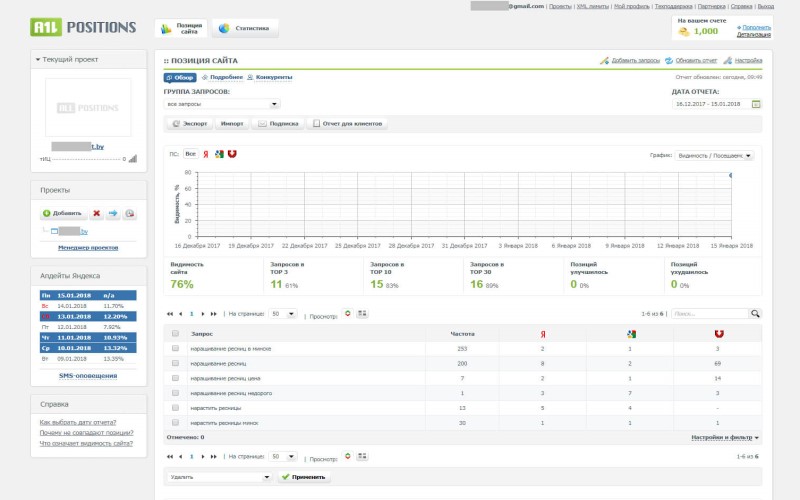Check the row "нарастить ресницы минск"
This screenshot has height=500, width=800.
[x=175, y=422]
